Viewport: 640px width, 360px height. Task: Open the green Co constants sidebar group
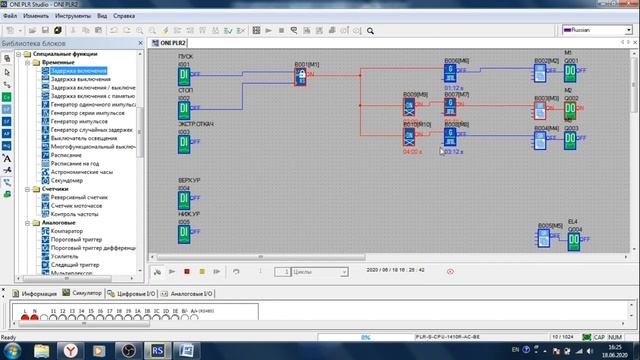point(7,97)
